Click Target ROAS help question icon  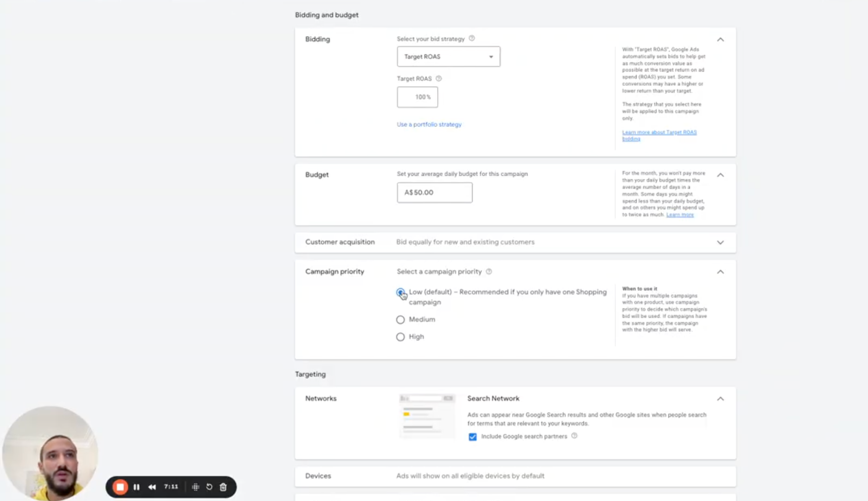[x=438, y=79]
